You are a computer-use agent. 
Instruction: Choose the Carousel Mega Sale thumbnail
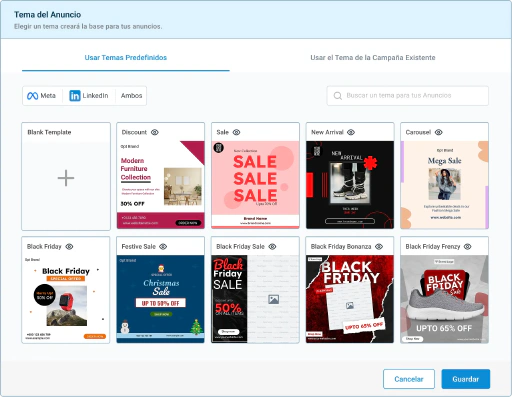[x=444, y=185]
